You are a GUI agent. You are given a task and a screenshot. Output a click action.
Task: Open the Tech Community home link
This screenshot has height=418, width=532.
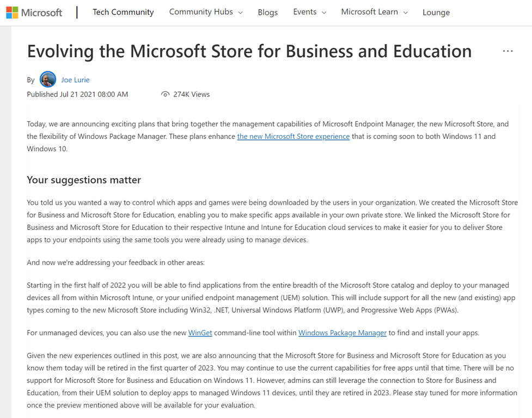(x=123, y=12)
